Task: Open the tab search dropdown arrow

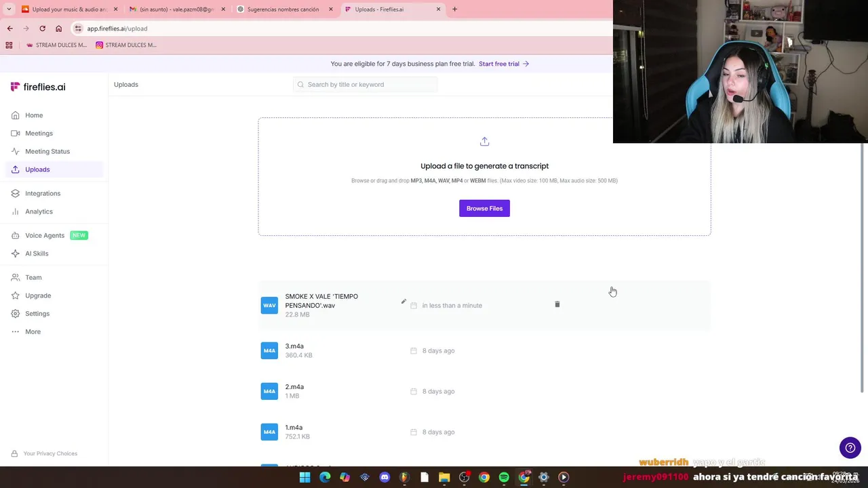Action: (9, 9)
